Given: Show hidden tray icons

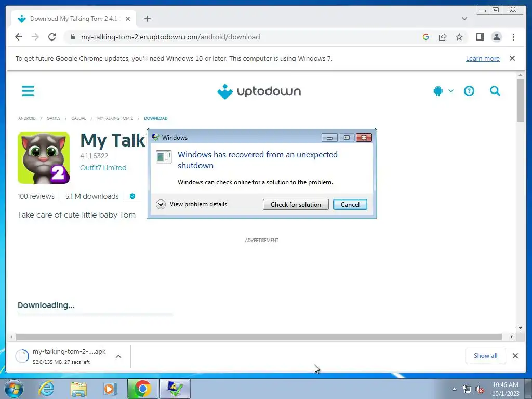Looking at the screenshot, I should click(x=454, y=389).
